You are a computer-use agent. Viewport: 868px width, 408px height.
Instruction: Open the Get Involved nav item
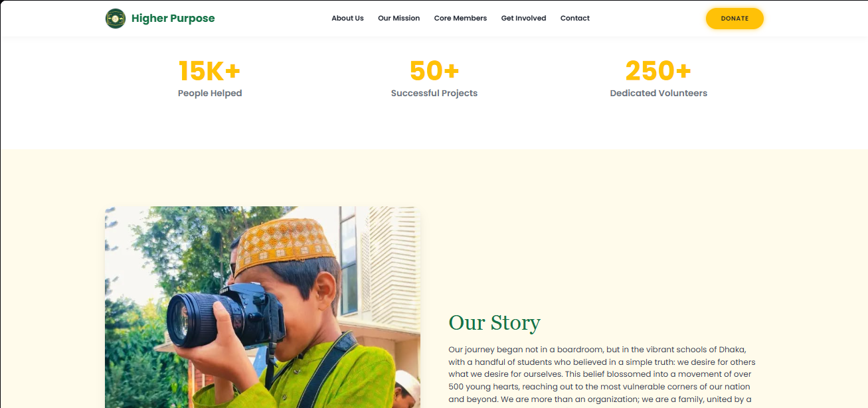[x=523, y=19]
